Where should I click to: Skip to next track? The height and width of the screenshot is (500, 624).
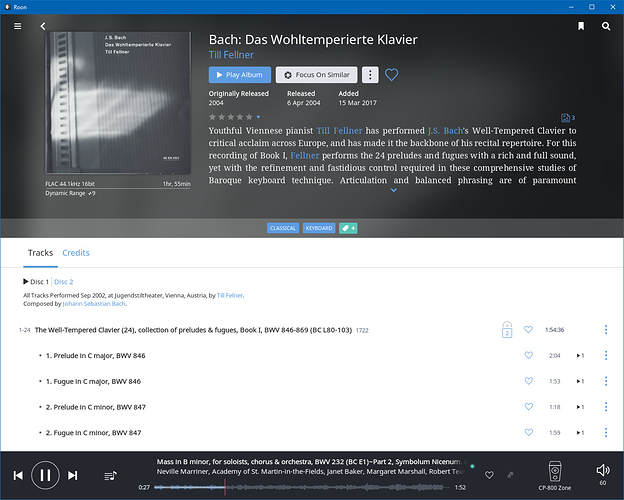[72, 475]
